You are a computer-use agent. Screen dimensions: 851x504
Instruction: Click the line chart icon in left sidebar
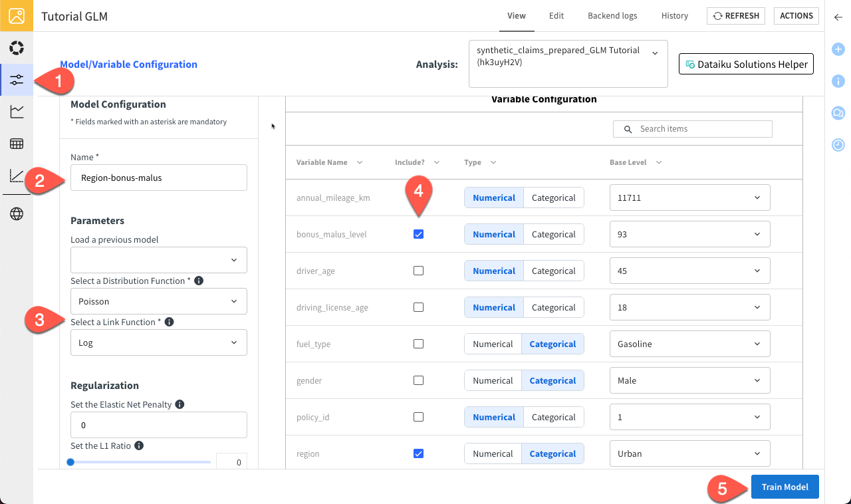tap(17, 112)
